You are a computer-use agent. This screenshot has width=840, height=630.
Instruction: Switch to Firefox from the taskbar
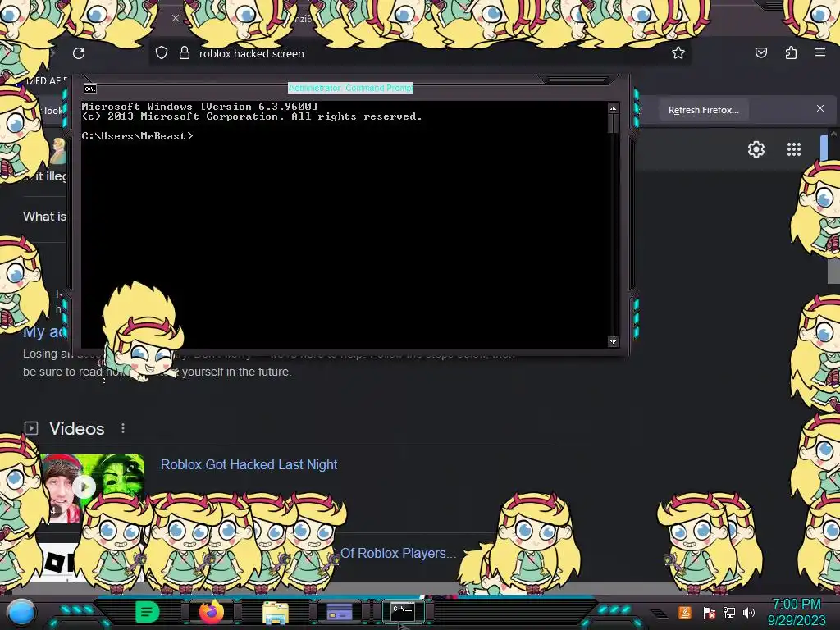[211, 612]
